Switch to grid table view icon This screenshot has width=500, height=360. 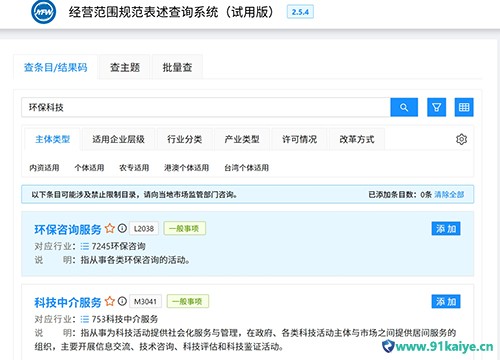464,107
